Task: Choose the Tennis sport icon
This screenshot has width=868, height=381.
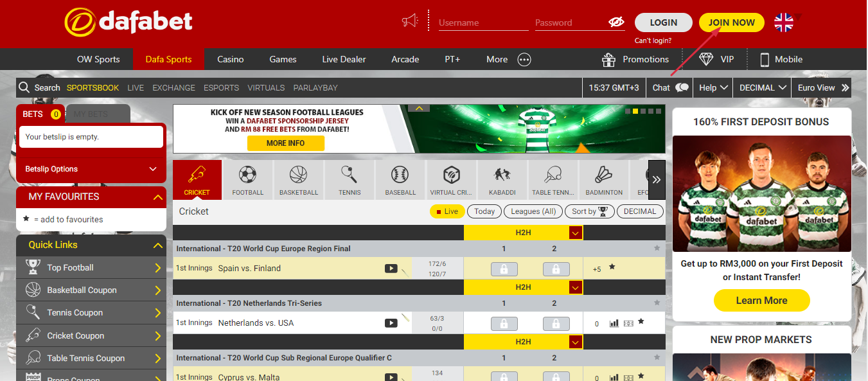Action: click(x=350, y=180)
